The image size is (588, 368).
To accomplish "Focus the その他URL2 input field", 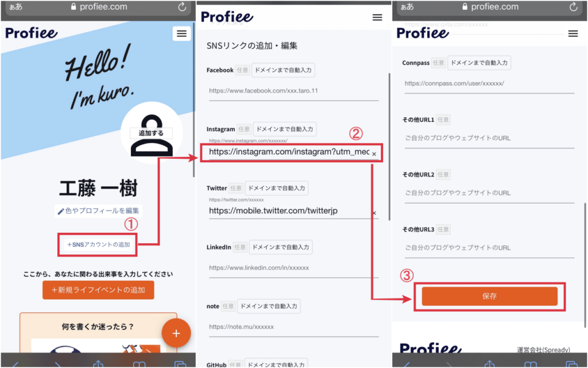I will (x=489, y=193).
